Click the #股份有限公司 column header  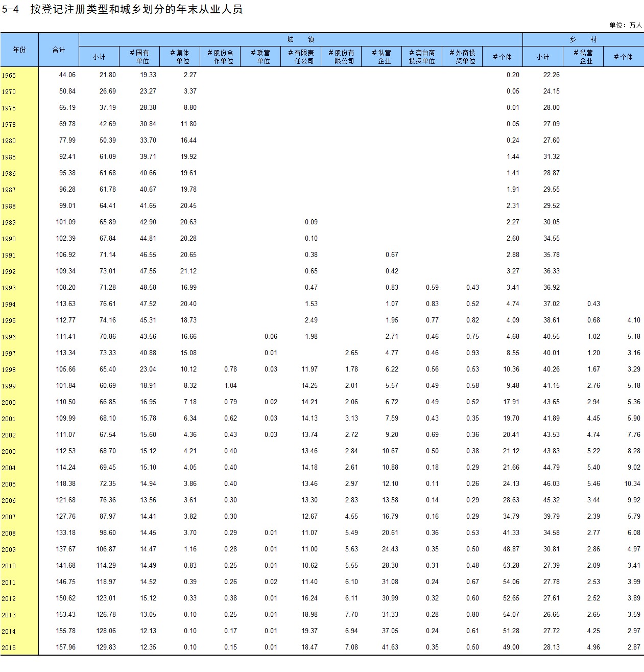point(341,57)
